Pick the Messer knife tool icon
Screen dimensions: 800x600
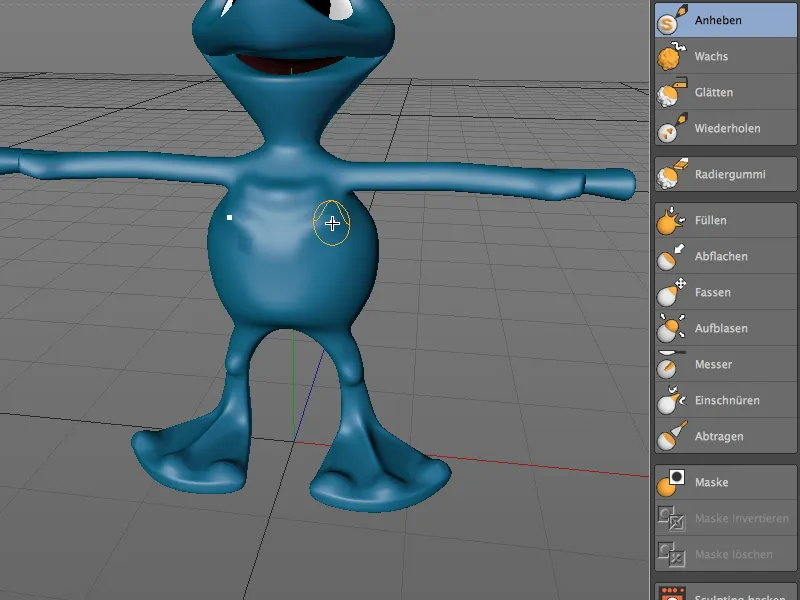tap(672, 364)
